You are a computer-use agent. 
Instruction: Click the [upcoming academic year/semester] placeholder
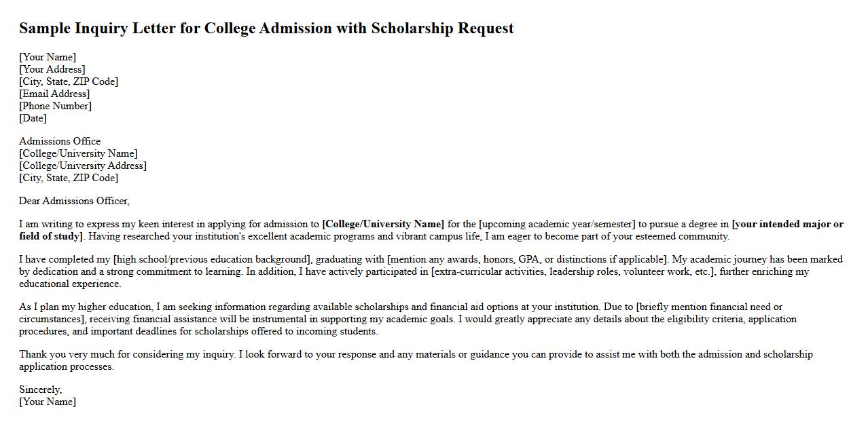point(557,224)
